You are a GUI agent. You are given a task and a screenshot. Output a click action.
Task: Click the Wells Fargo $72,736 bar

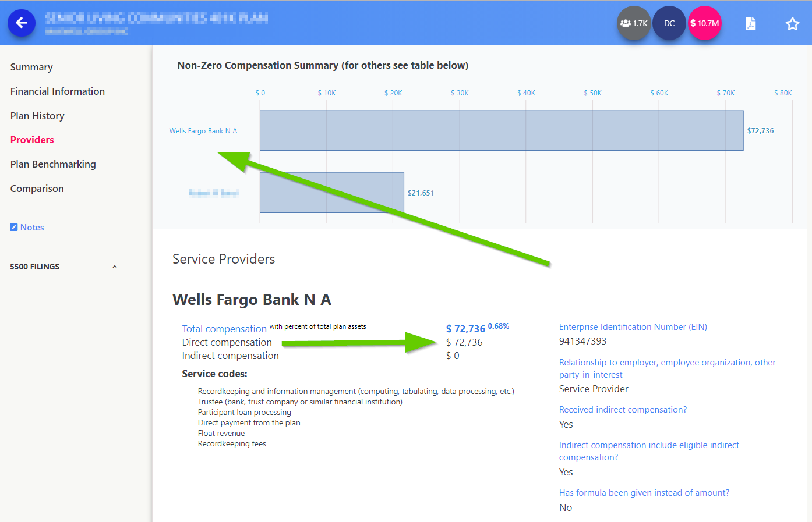(502, 130)
